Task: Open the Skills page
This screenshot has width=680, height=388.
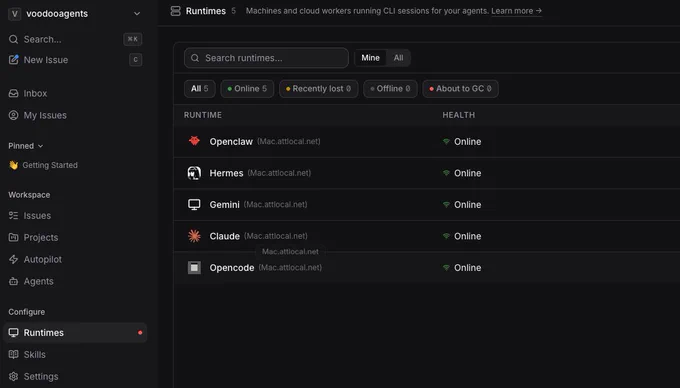Action: point(75,355)
